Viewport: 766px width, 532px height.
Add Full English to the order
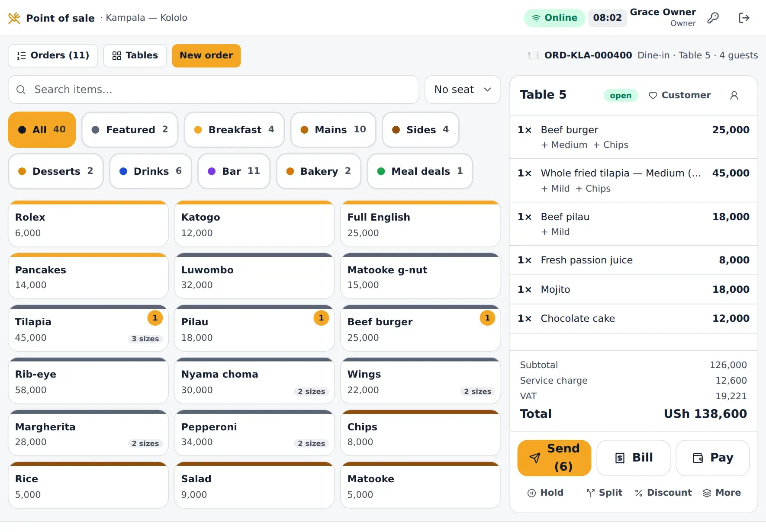[421, 224]
